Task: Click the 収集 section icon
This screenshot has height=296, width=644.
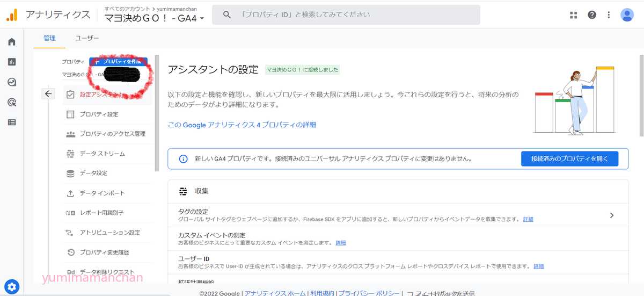Action: (184, 191)
